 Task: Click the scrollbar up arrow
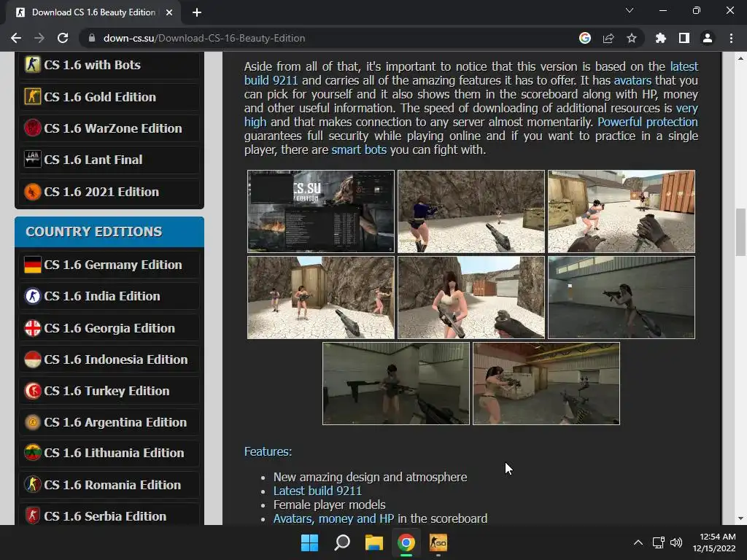coord(740,58)
